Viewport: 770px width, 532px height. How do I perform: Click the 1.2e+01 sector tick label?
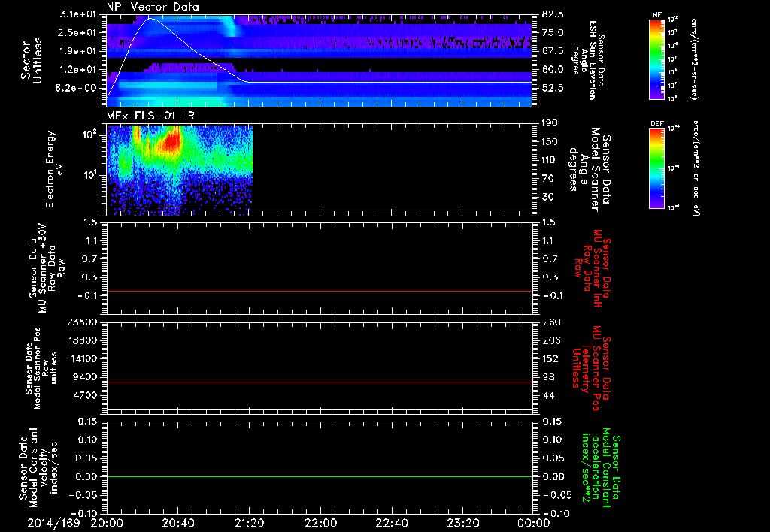click(x=78, y=70)
